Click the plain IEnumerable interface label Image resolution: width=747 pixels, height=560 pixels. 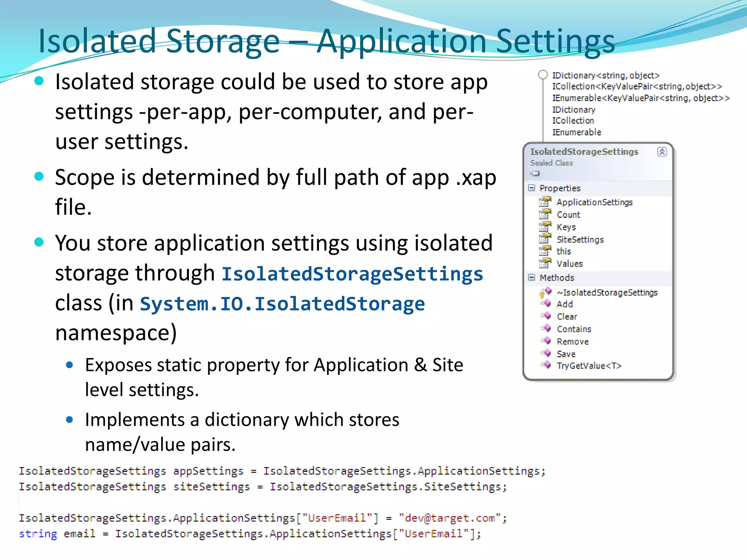pyautogui.click(x=576, y=132)
